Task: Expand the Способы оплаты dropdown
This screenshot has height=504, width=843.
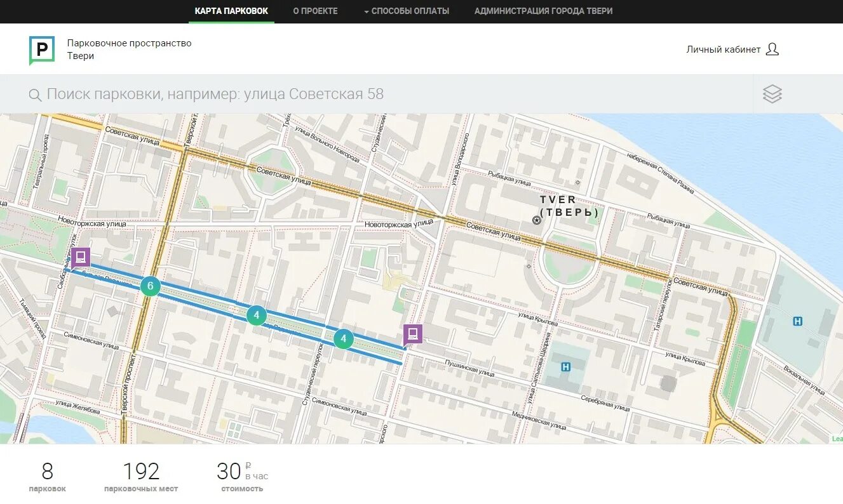Action: [407, 11]
